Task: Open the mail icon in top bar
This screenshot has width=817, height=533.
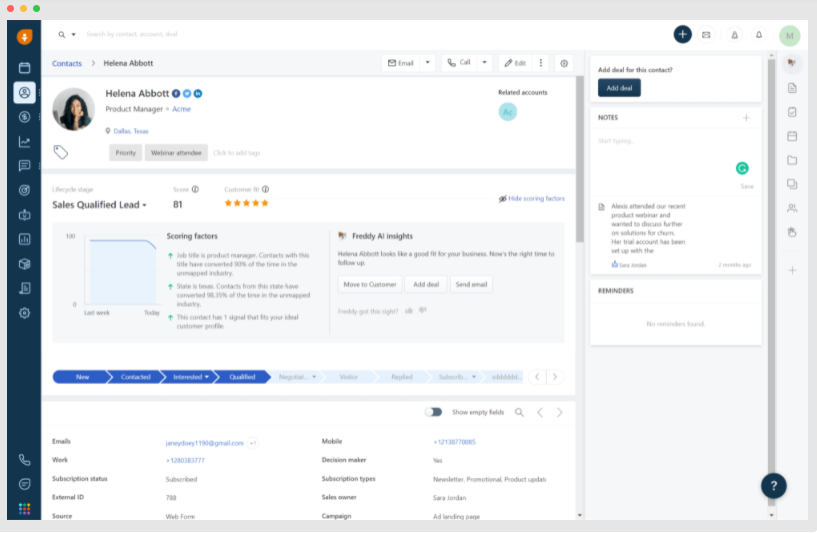Action: click(x=706, y=35)
